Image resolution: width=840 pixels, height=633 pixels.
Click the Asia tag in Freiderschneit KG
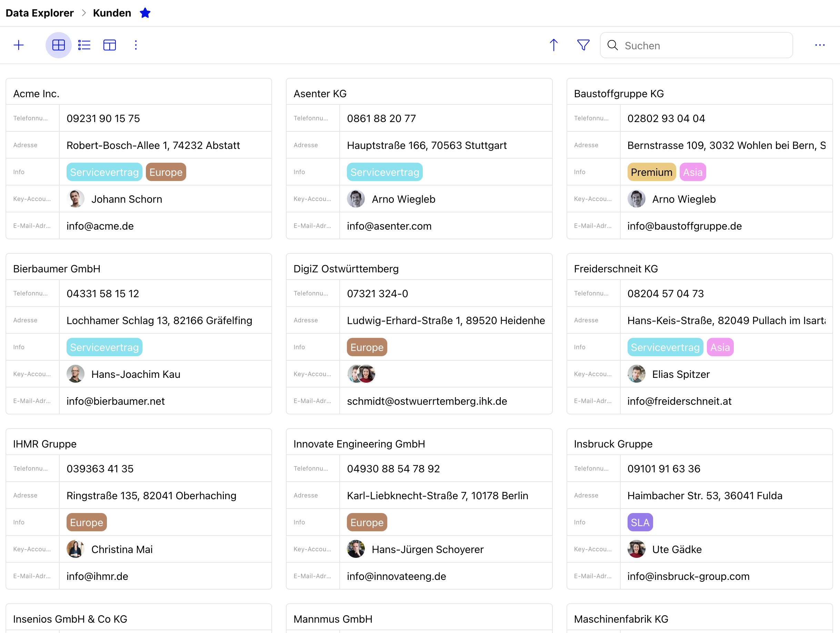tap(720, 347)
